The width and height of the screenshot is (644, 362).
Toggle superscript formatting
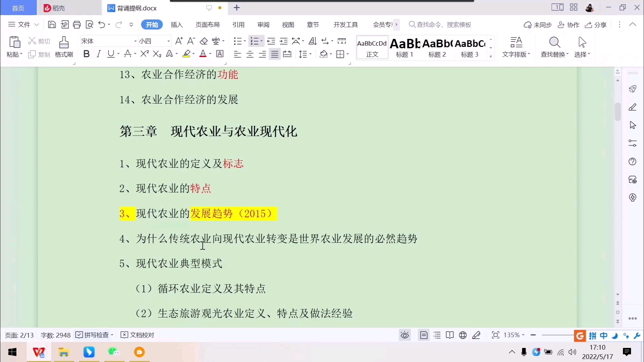(144, 54)
